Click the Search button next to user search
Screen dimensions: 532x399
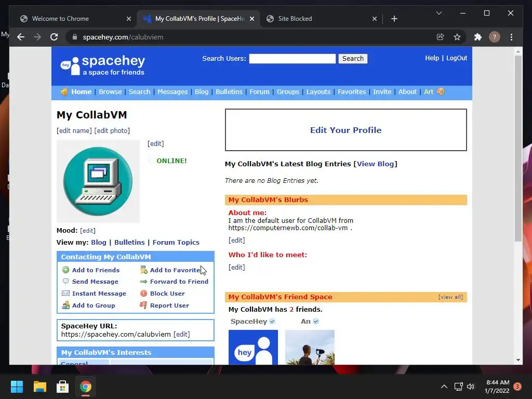click(353, 59)
